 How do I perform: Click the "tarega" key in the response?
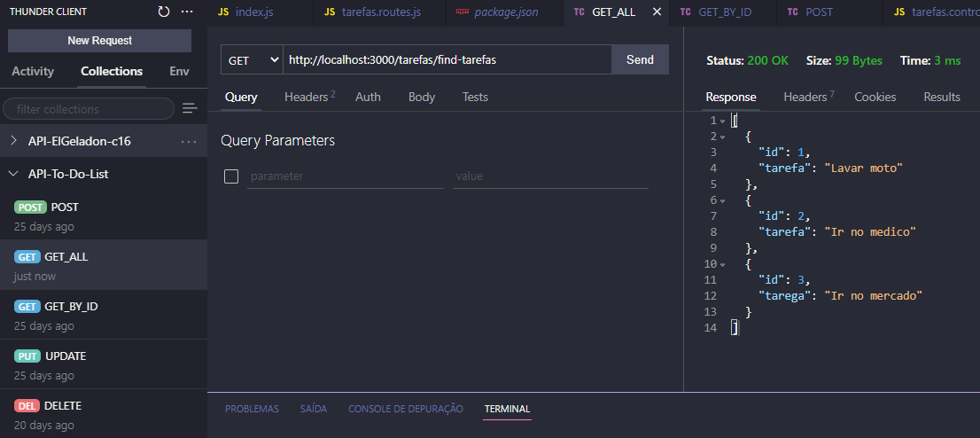pyautogui.click(x=785, y=296)
